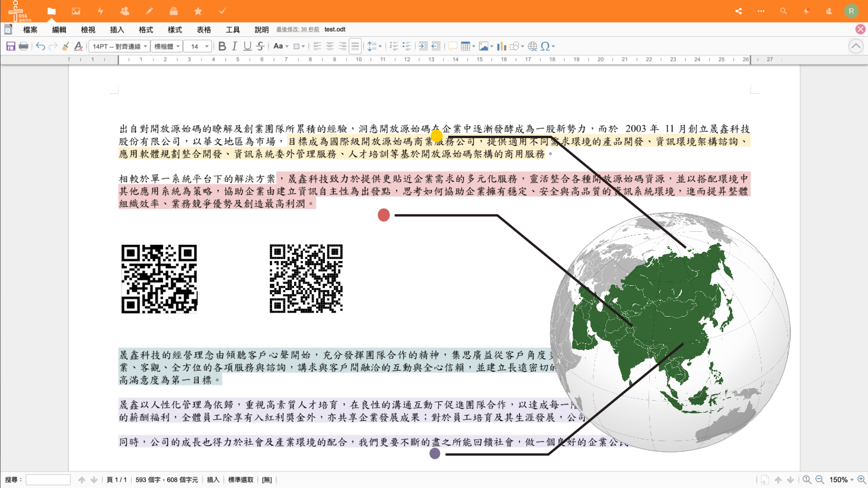Click the search magnifier in orange header
The height and width of the screenshot is (488, 868).
point(783,11)
